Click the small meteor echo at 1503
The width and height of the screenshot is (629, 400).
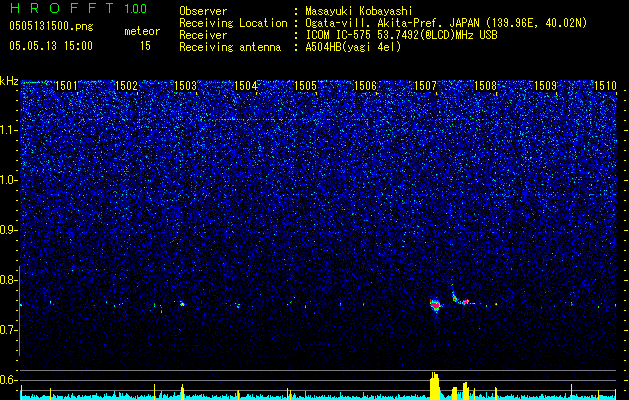(x=182, y=304)
